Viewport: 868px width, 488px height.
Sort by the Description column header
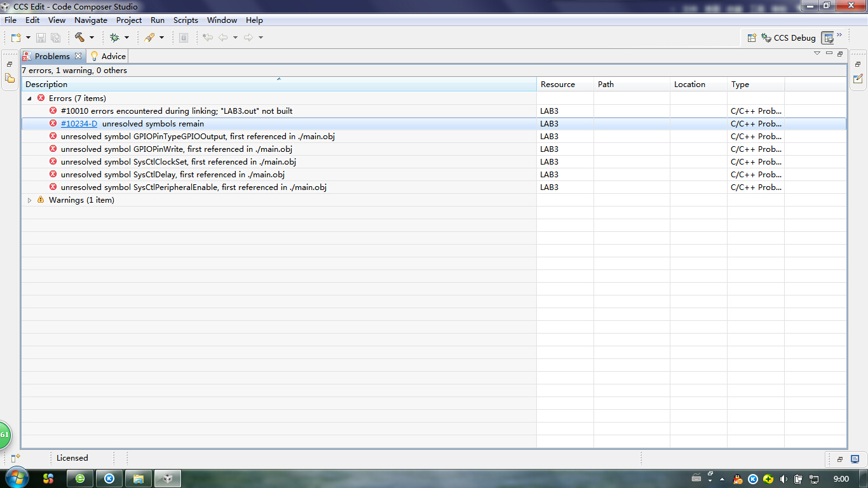tap(279, 85)
